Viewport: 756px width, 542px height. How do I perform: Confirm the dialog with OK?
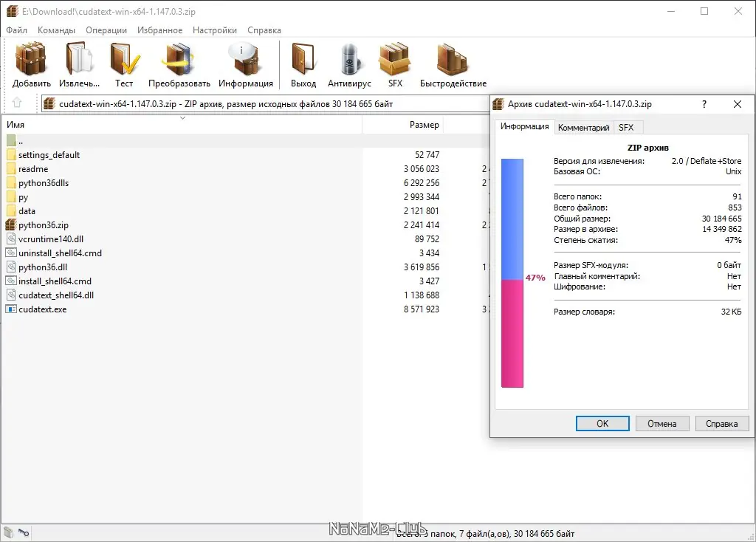point(602,423)
